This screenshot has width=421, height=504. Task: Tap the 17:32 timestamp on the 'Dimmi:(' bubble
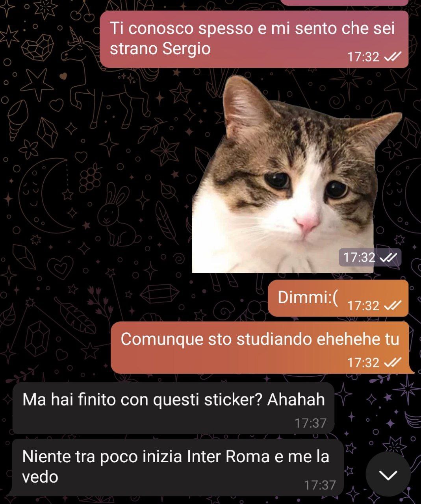pos(363,306)
